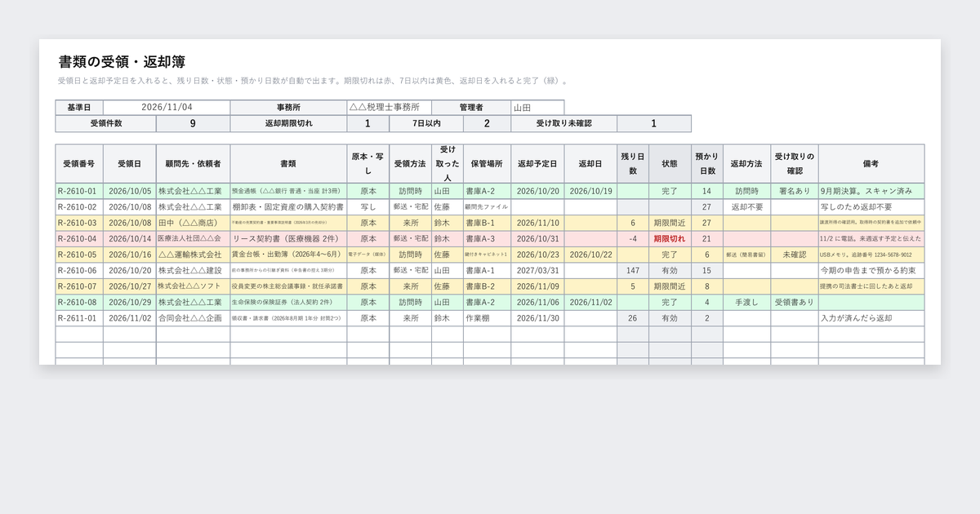The image size is (980, 514).
Task: Select the 顧問先・依頼者 column header
Action: [x=193, y=164]
